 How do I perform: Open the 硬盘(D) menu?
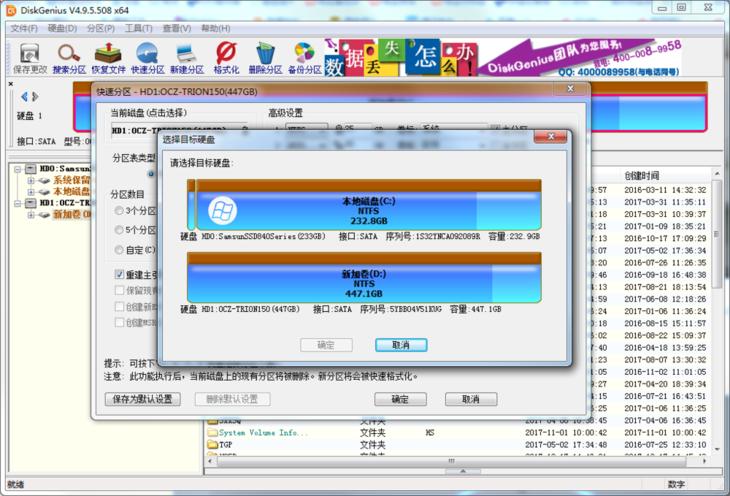tap(62, 28)
